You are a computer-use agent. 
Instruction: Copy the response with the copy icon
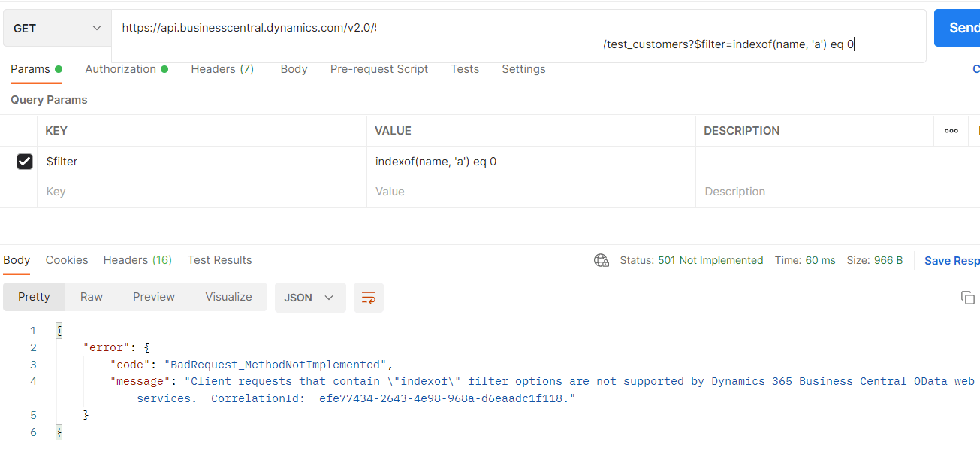(968, 298)
